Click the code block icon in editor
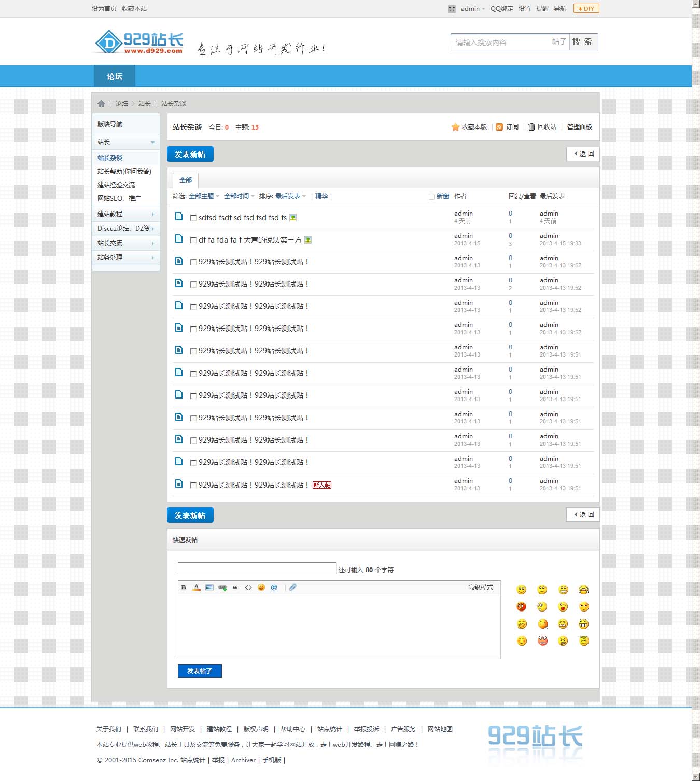Screen dimensions: 700x781 point(248,587)
